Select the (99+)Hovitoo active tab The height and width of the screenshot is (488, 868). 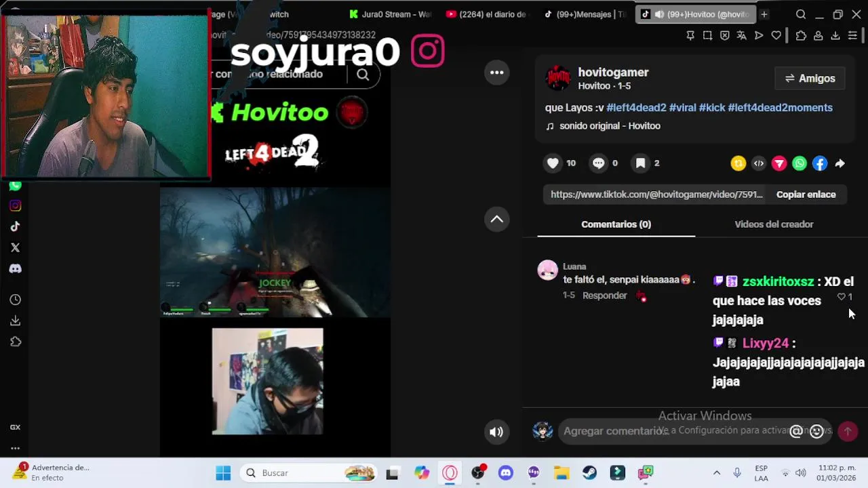pos(696,14)
